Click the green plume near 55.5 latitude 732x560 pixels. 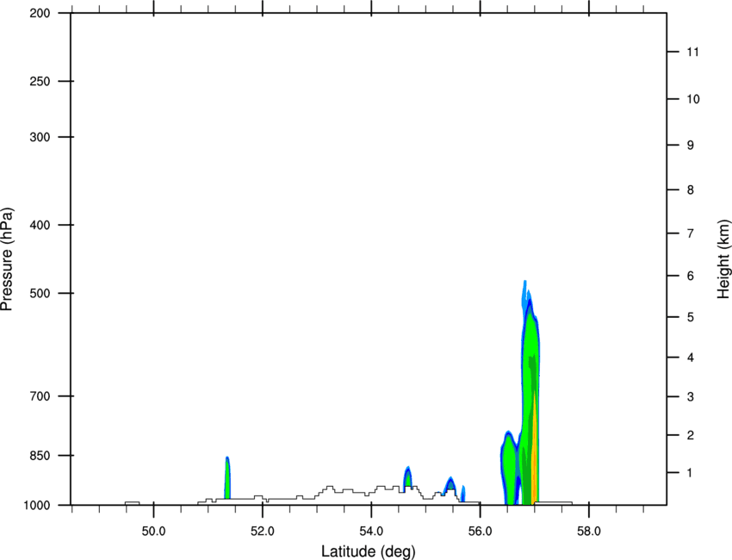click(x=450, y=484)
